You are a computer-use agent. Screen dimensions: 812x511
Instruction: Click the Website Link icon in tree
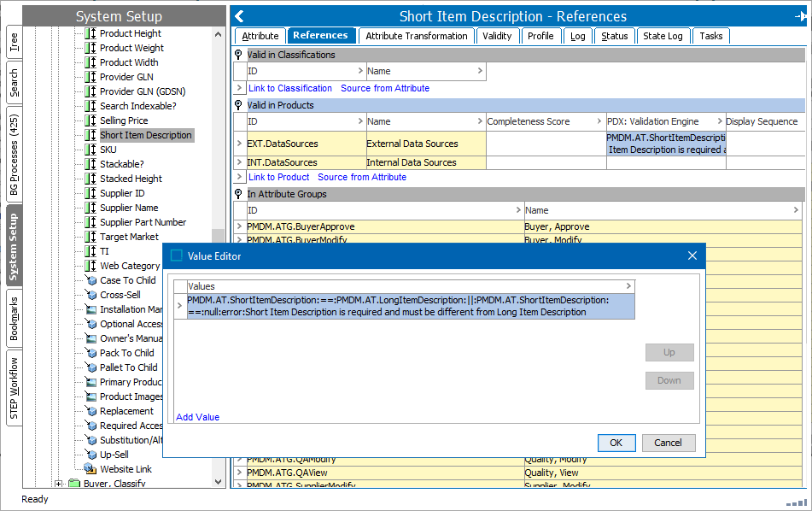pyautogui.click(x=91, y=469)
